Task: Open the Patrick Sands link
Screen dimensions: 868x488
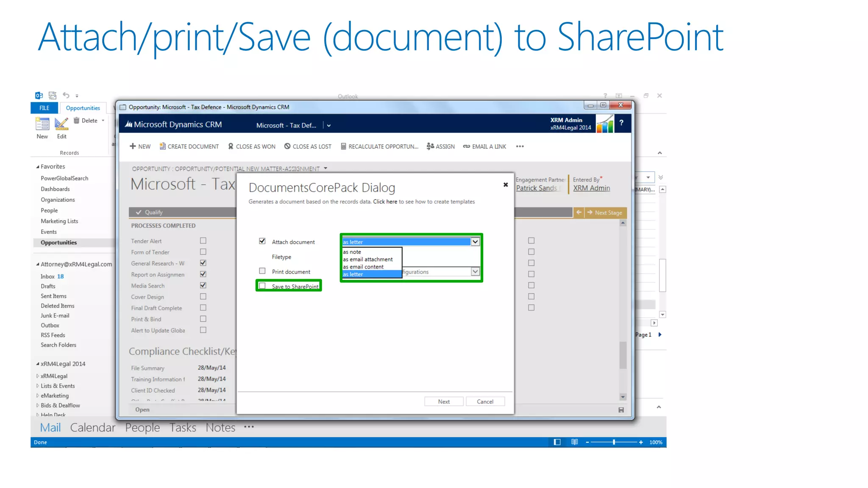Action: (537, 188)
